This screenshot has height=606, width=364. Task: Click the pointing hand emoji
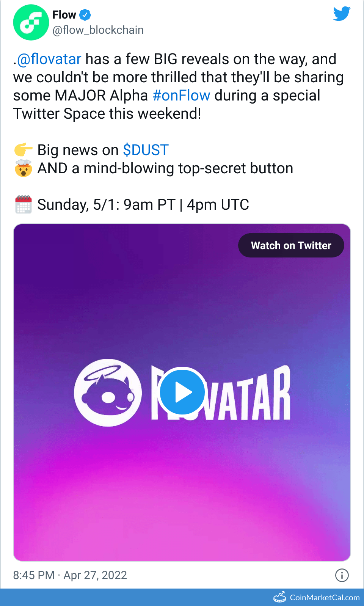coord(23,150)
